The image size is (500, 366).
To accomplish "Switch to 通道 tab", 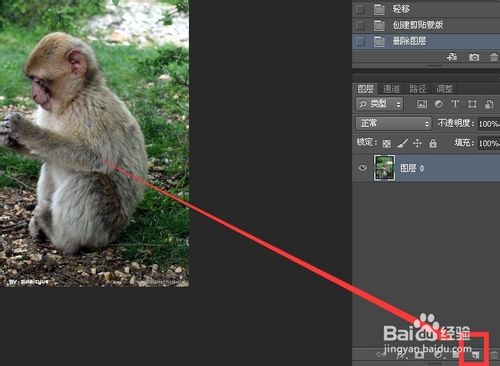I will pos(391,89).
